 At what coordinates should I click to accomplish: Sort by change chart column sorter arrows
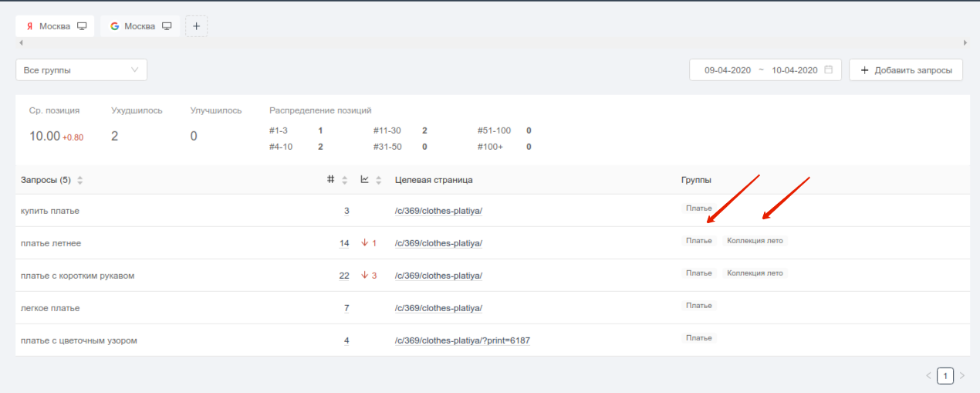pyautogui.click(x=378, y=180)
